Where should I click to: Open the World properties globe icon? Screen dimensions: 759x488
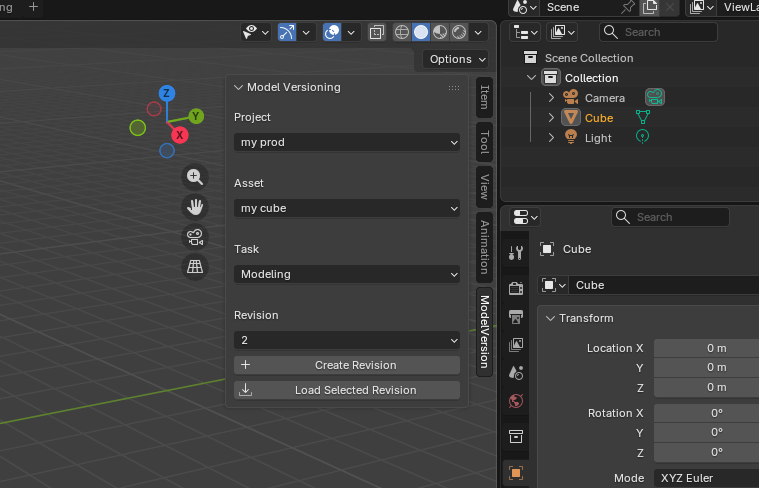[516, 401]
